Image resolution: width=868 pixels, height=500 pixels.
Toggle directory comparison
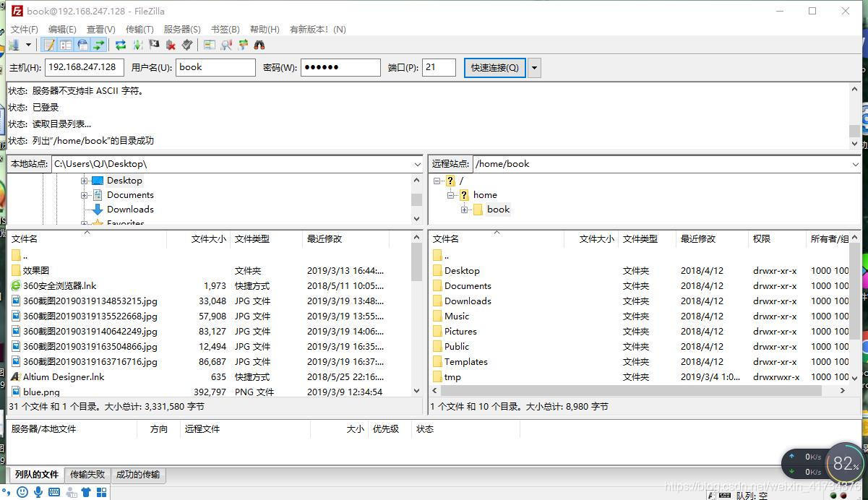(226, 45)
